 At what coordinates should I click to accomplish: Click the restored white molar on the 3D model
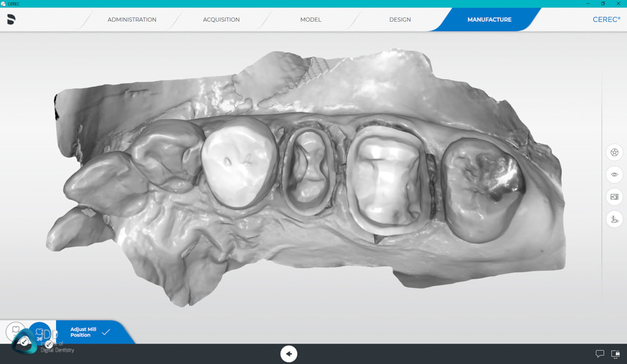point(238,161)
